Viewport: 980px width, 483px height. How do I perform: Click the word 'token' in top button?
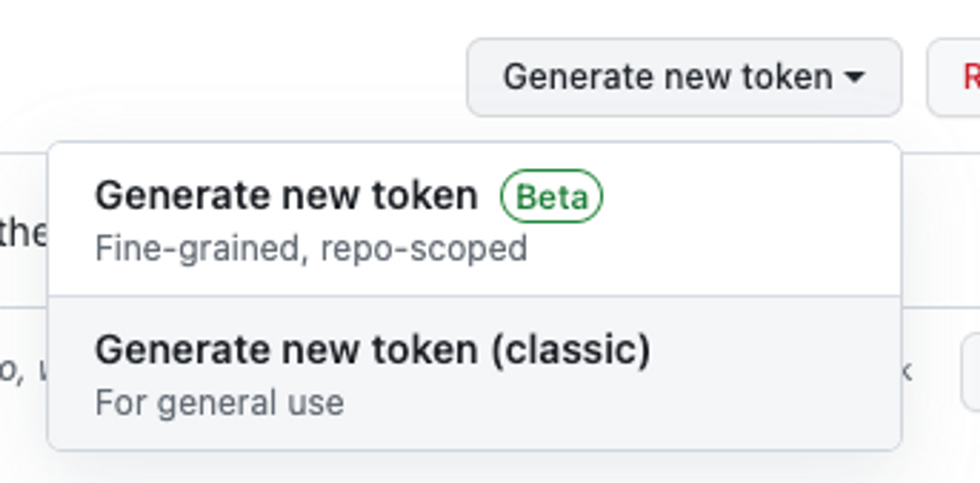coord(787,77)
